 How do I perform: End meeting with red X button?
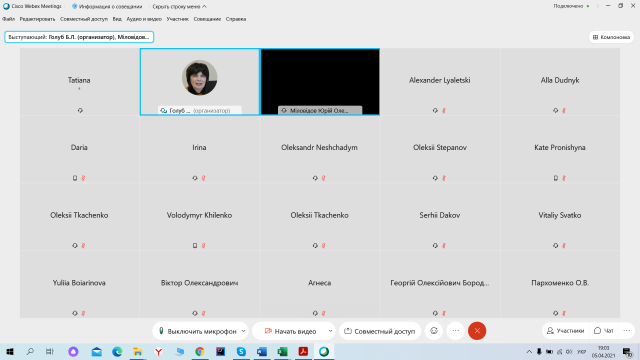point(477,331)
